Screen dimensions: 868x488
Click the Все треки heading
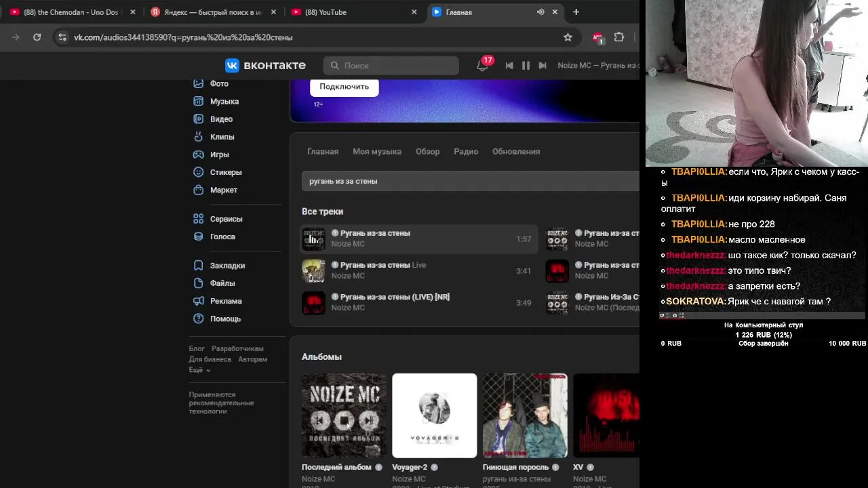pos(322,211)
